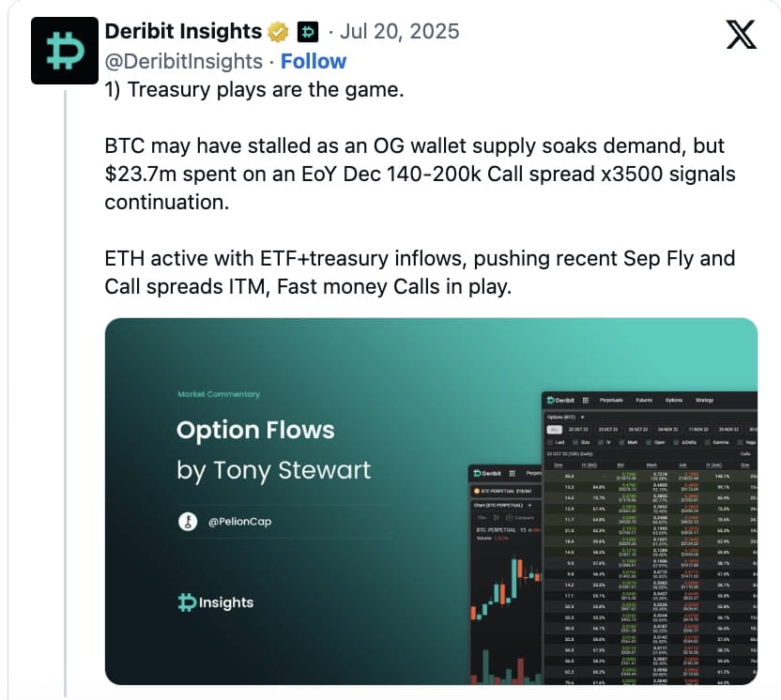The image size is (781, 700).
Task: Select the 28 OCT 22 expiry tab
Action: pyautogui.click(x=638, y=430)
